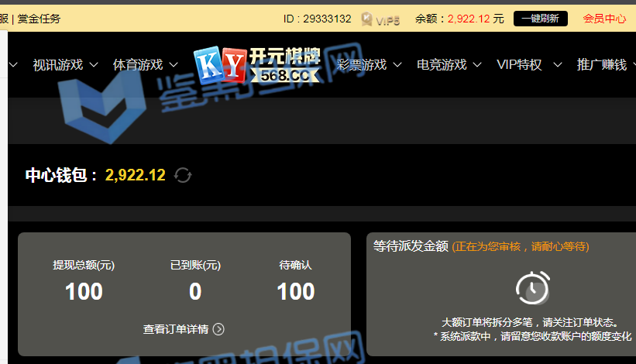Viewport: 636px width, 364px height.
Task: Click the circled arrow beside 查看订单详情
Action: 218,329
